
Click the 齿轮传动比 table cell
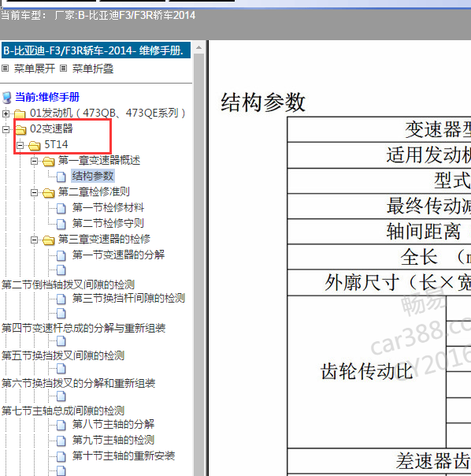click(366, 371)
